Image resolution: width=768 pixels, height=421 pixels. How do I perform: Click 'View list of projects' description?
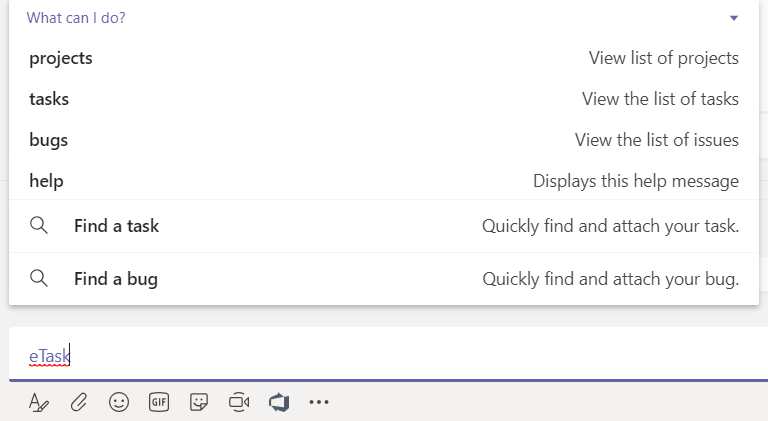[x=663, y=58]
